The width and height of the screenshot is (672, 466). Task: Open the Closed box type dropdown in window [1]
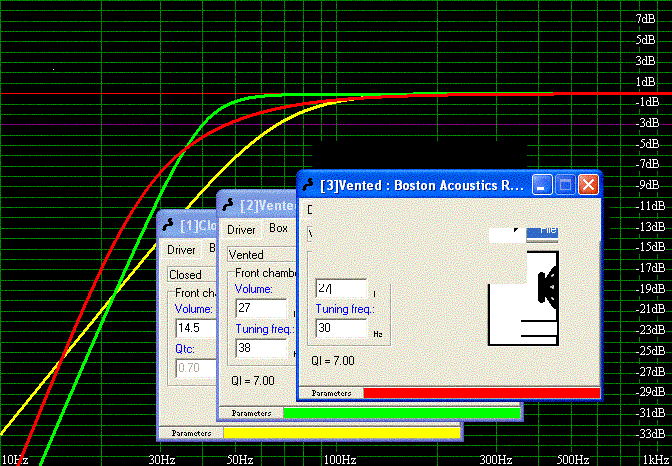coord(192,274)
